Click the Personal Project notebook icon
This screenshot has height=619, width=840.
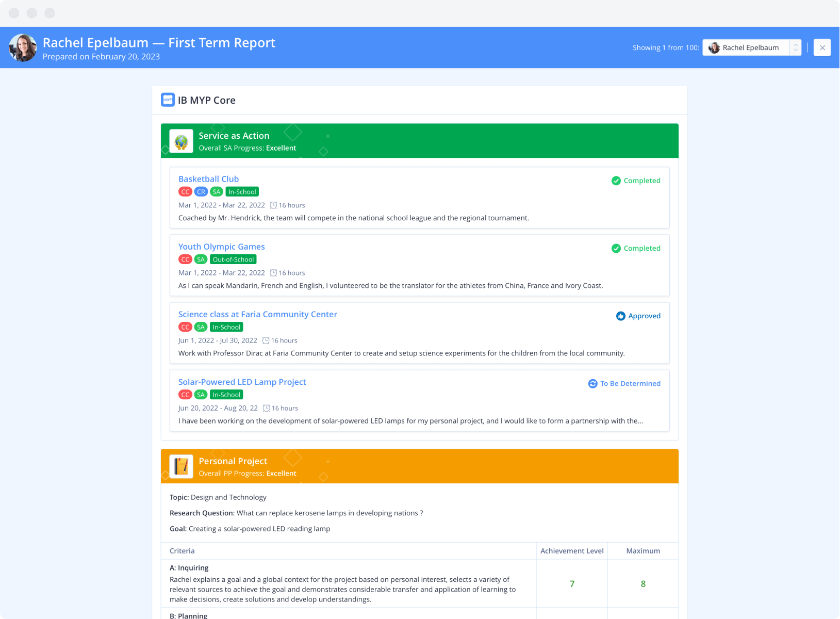[x=181, y=466]
